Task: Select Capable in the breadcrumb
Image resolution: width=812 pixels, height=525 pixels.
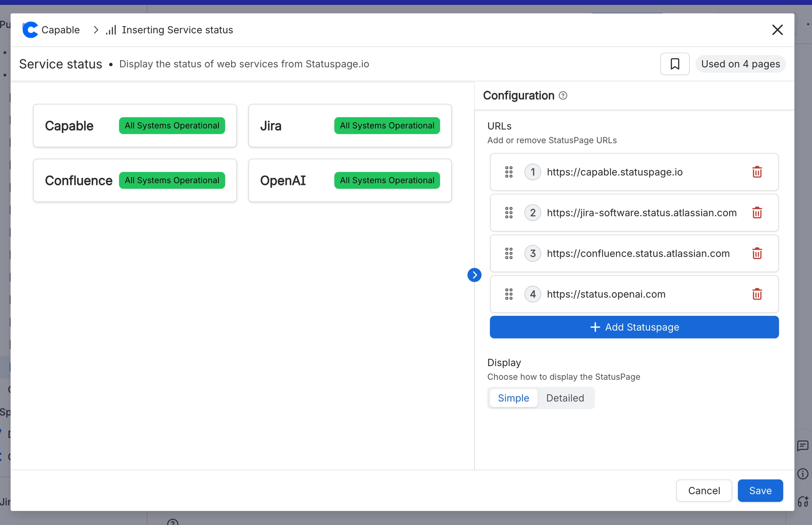Action: tap(60, 30)
